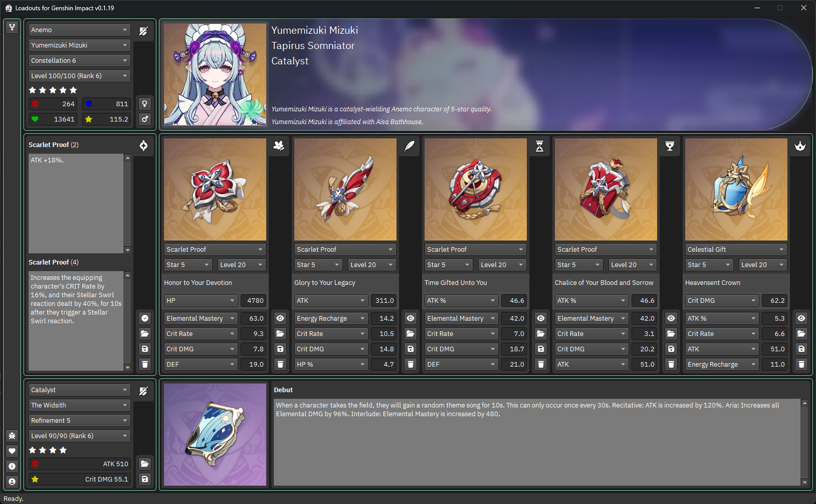This screenshot has width=816, height=504.
Task: Toggle the female gender button
Action: (x=145, y=104)
